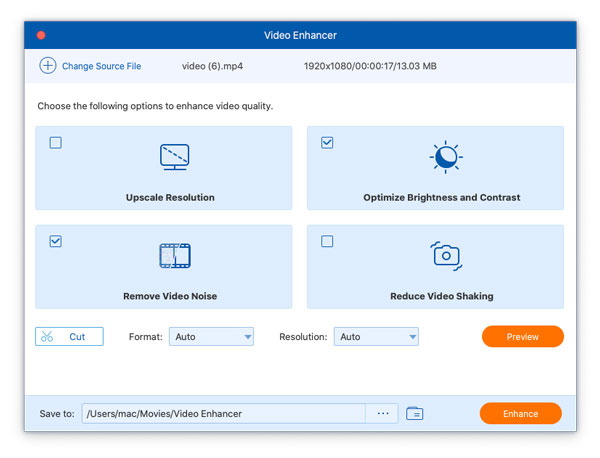Screen dimensions: 600x458
Task: Click the scissors icon in the Cut button
Action: pos(48,337)
